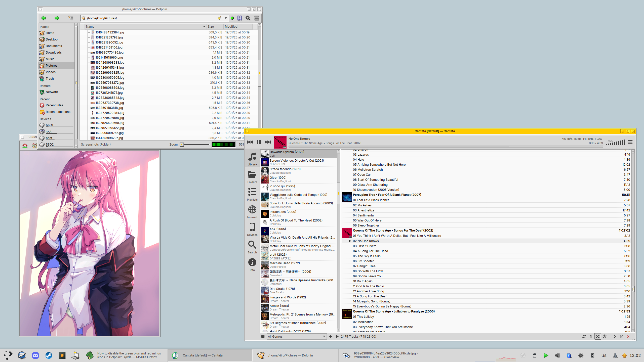Toggle repeat mode in Cantata queue
The width and height of the screenshot is (644, 362).
coord(584,337)
